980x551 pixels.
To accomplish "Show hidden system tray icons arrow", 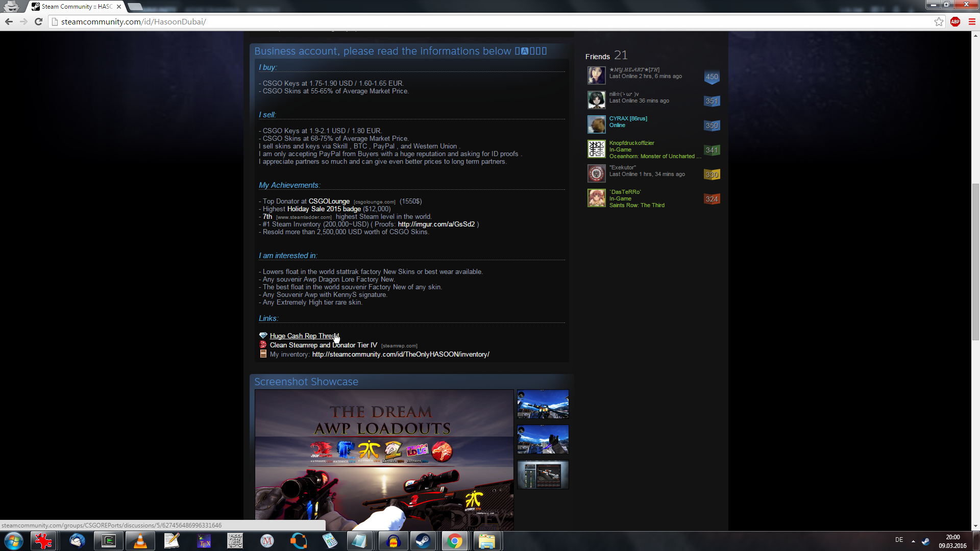I will pos(913,541).
